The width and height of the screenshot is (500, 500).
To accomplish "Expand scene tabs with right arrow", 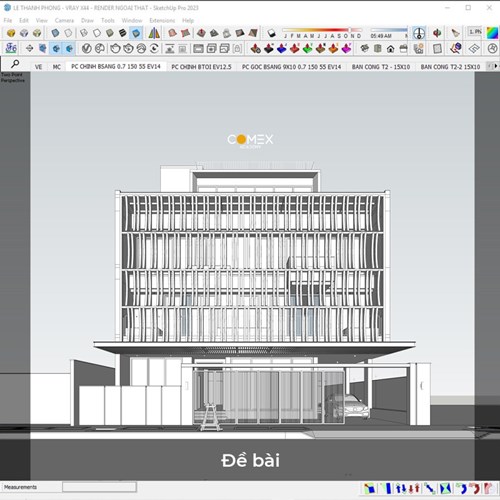I will click(x=496, y=66).
